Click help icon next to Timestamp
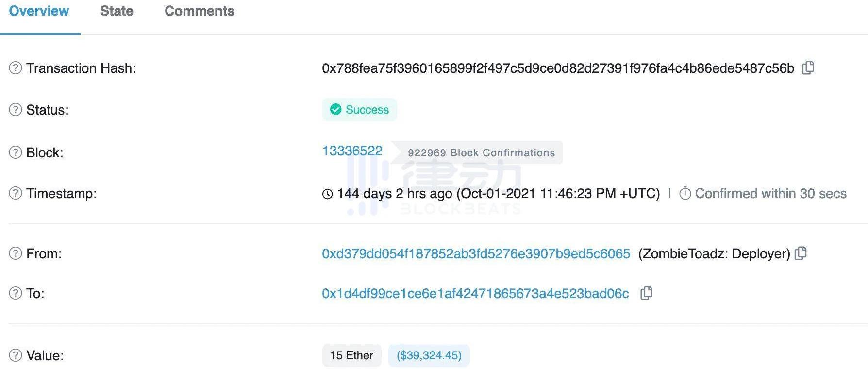The width and height of the screenshot is (868, 369). [x=16, y=193]
